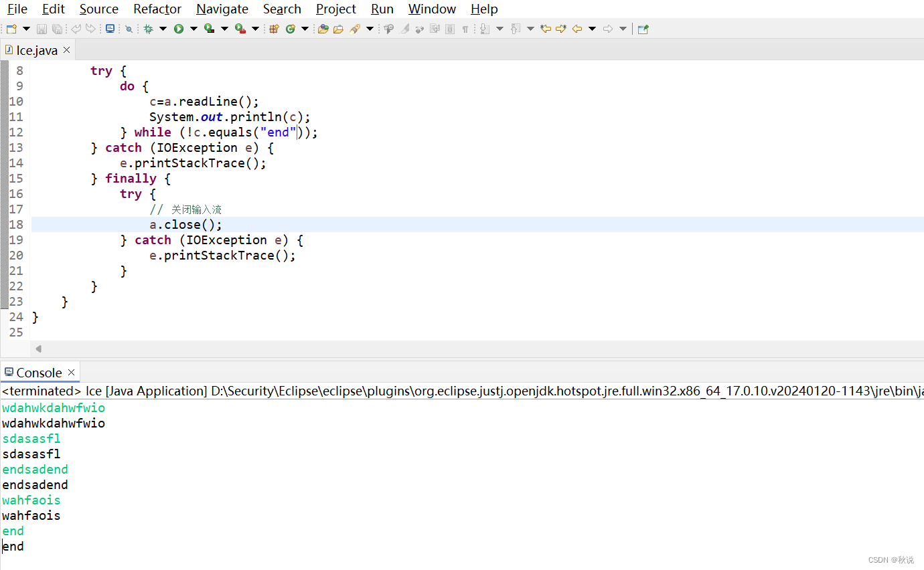
Task: Toggle Show Whitespace Characters pilcrow icon
Action: pos(465,29)
